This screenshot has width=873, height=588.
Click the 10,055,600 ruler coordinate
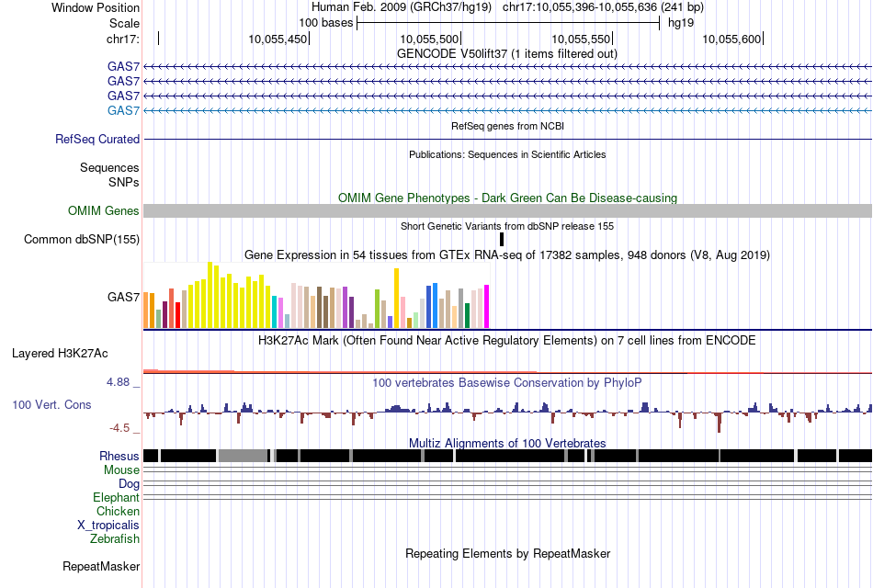(x=731, y=39)
